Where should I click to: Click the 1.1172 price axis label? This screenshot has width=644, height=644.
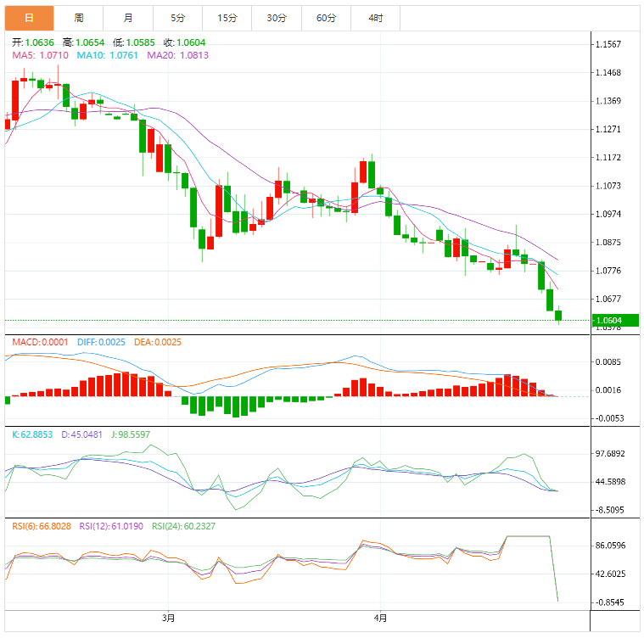(608, 158)
